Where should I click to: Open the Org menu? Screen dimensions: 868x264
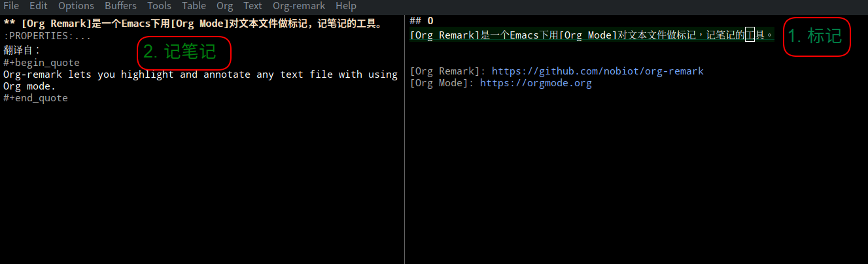tap(224, 6)
